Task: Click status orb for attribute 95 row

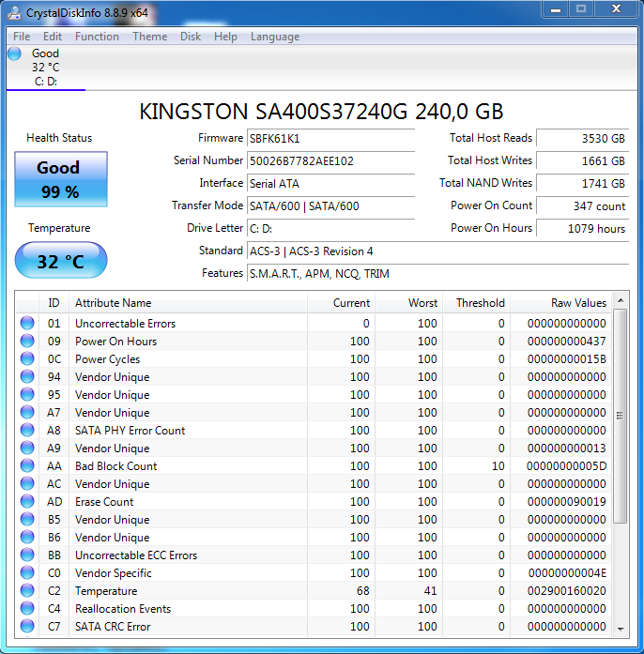Action: (27, 395)
